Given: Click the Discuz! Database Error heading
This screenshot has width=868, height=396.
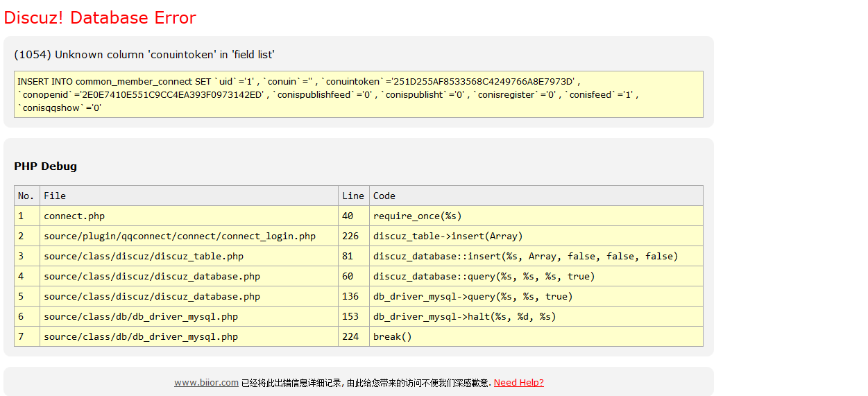Looking at the screenshot, I should point(100,18).
